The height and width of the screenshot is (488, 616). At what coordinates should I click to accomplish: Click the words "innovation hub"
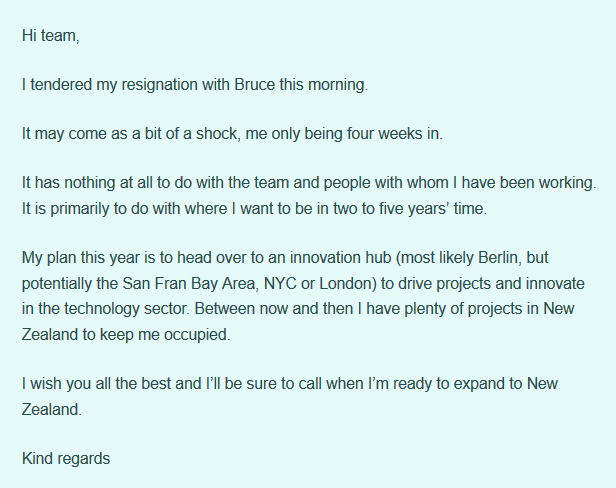pos(341,258)
